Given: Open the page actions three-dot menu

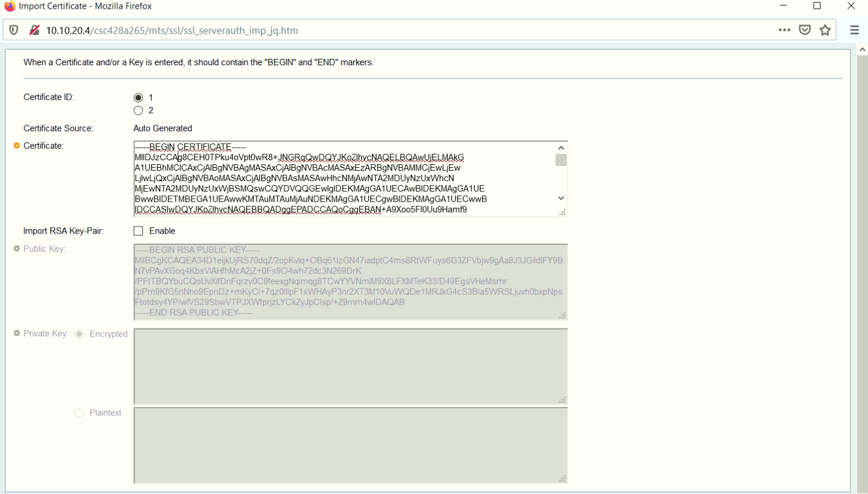Looking at the screenshot, I should coord(784,30).
